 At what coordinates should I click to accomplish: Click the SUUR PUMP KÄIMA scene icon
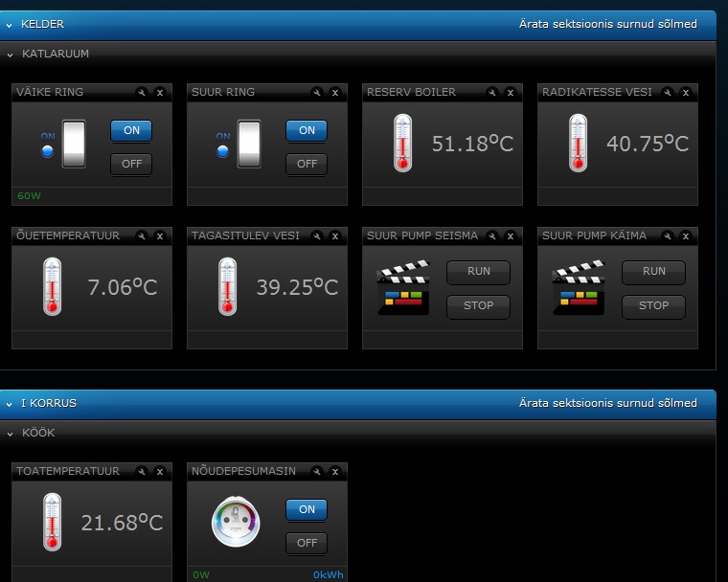pos(579,289)
